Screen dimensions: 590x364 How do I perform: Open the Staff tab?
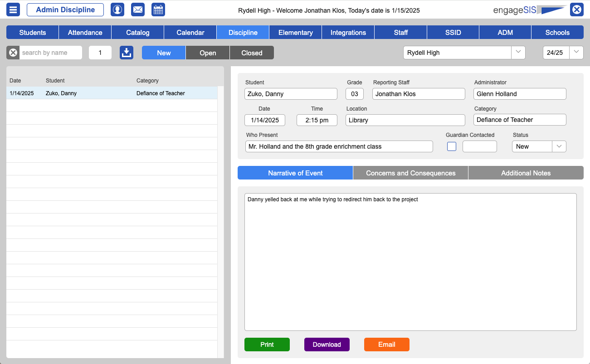(401, 33)
